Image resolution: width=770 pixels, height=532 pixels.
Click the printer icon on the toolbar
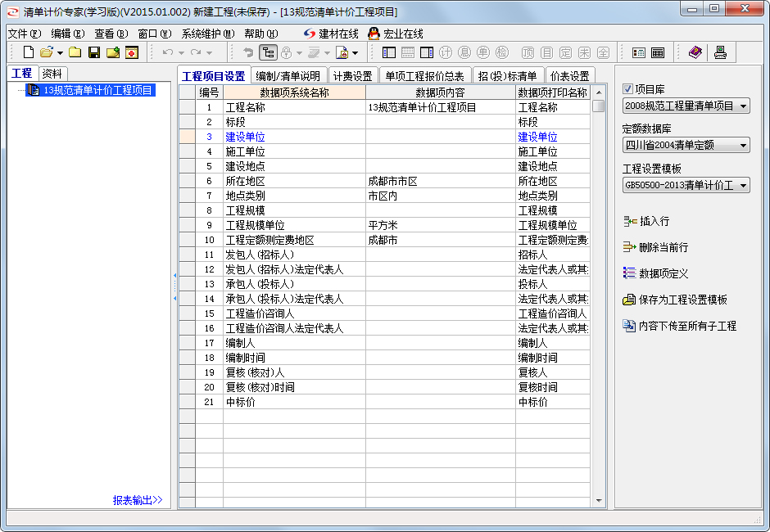(x=721, y=52)
